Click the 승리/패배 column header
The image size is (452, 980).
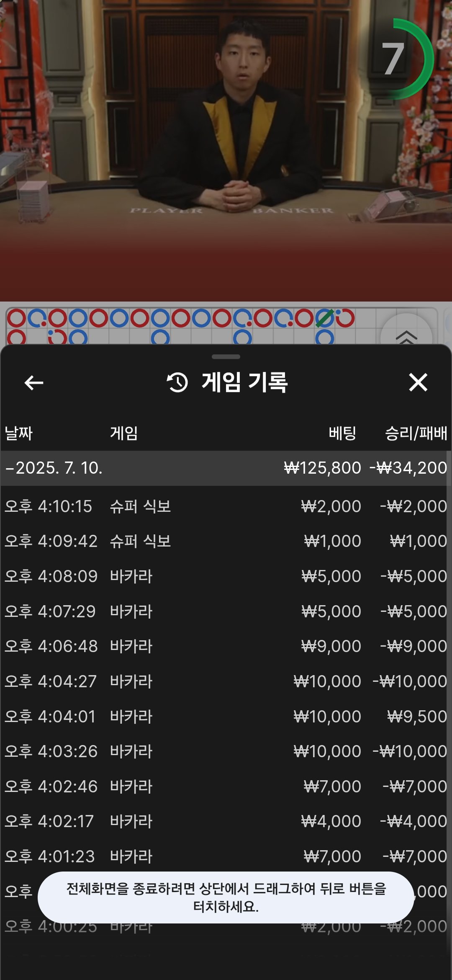click(416, 433)
